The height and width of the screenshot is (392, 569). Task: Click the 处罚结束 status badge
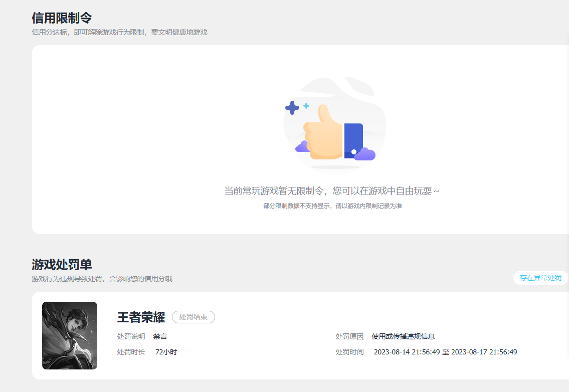pyautogui.click(x=194, y=317)
